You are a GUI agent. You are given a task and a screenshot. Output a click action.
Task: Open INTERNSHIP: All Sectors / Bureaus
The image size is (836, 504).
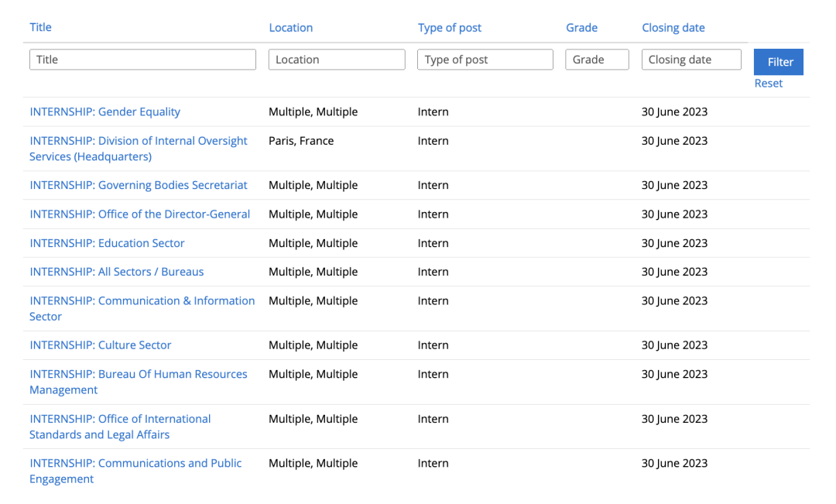point(116,272)
